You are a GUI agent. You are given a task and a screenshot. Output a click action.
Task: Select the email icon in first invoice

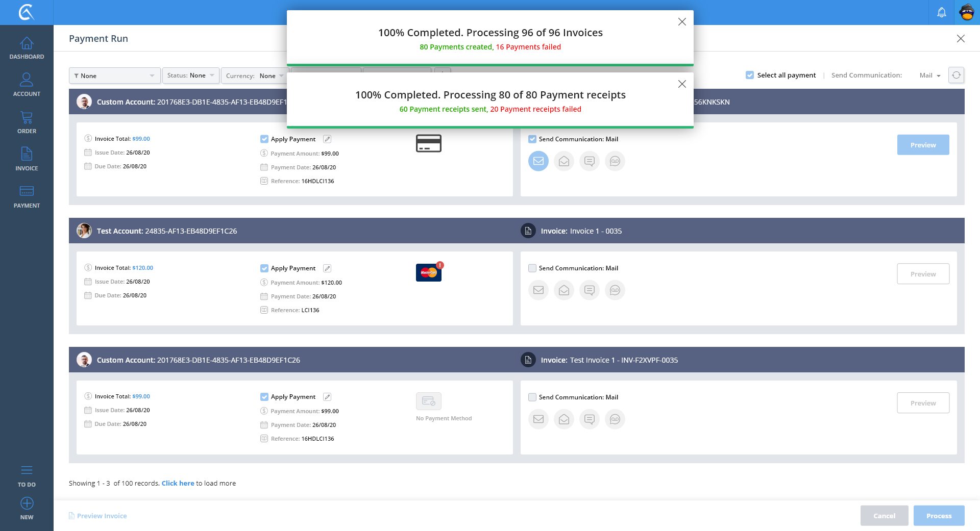point(538,161)
